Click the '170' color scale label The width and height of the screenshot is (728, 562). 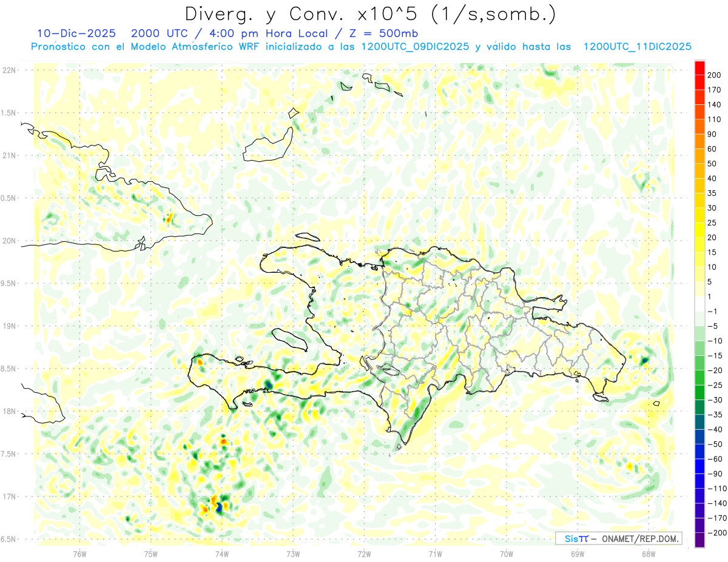pos(715,90)
